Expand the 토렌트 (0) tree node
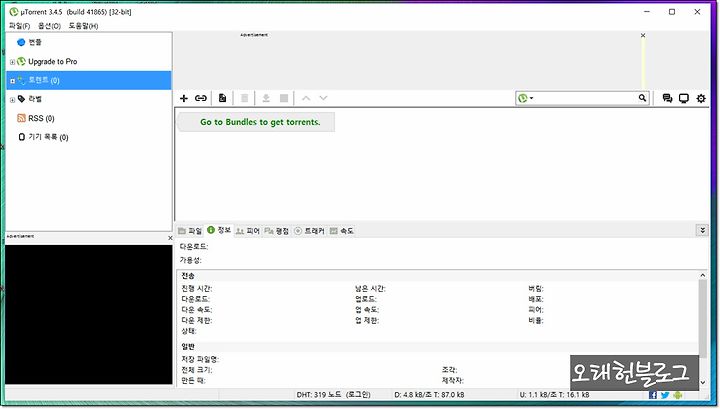The width and height of the screenshot is (720, 409). tap(12, 81)
